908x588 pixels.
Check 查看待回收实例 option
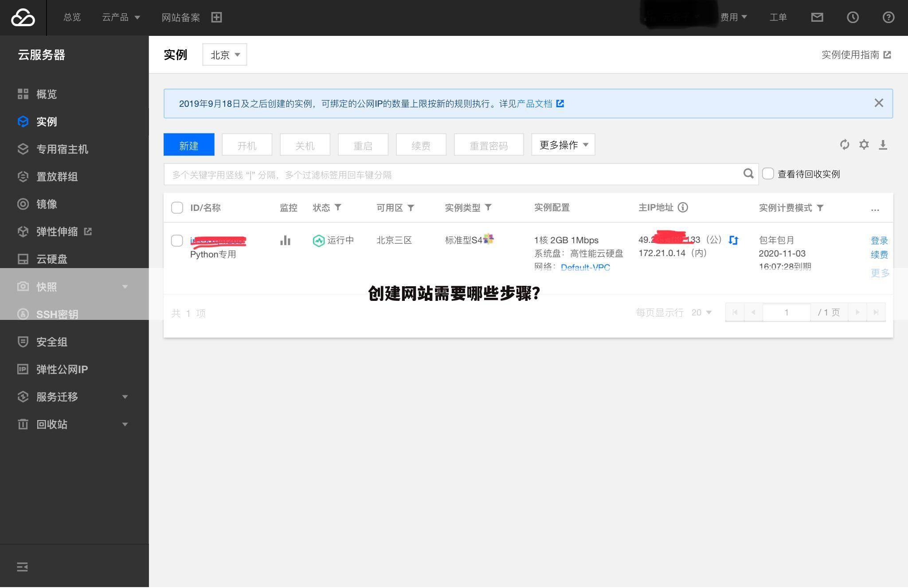point(768,174)
